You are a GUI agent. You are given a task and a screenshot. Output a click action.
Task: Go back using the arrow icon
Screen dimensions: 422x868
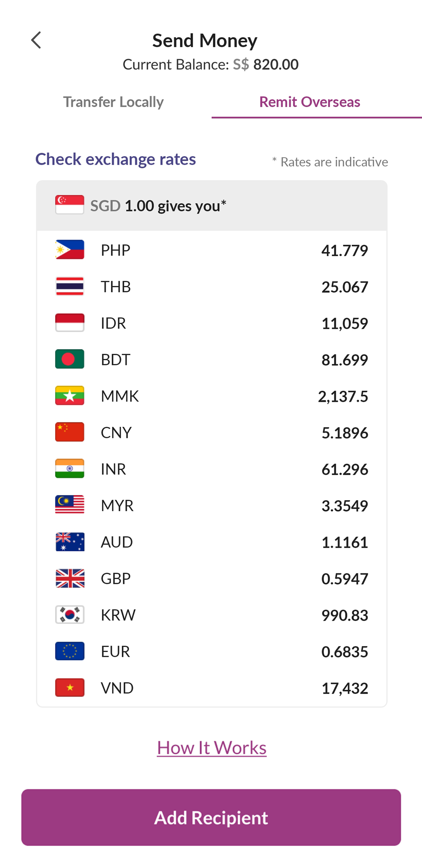tap(36, 40)
